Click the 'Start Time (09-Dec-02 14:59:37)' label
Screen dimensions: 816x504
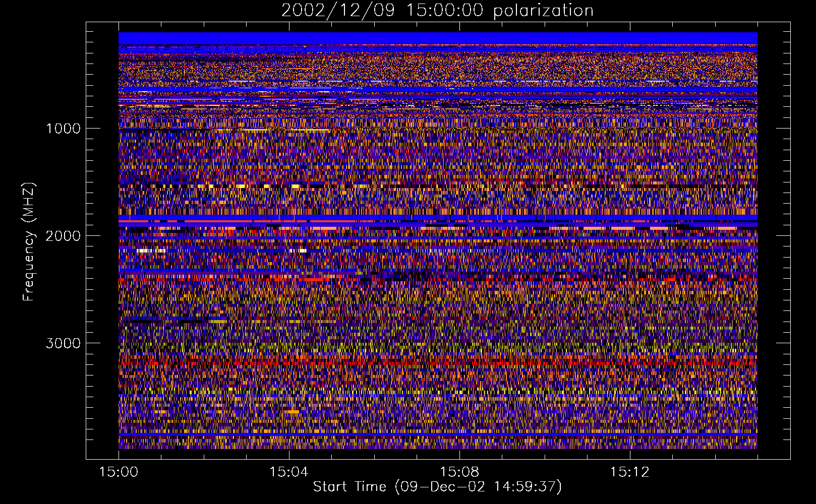(x=437, y=487)
